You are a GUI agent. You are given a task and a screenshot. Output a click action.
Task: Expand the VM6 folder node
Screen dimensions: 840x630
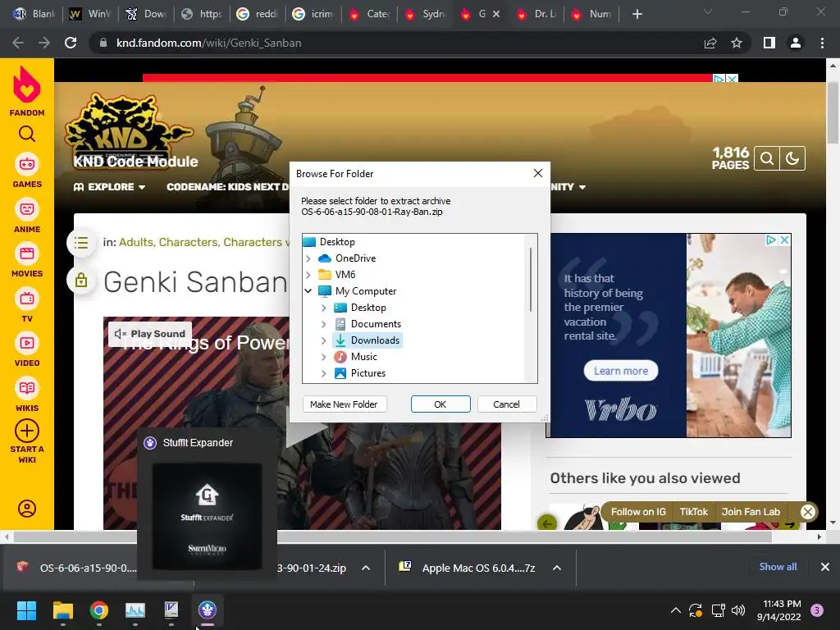click(x=308, y=275)
